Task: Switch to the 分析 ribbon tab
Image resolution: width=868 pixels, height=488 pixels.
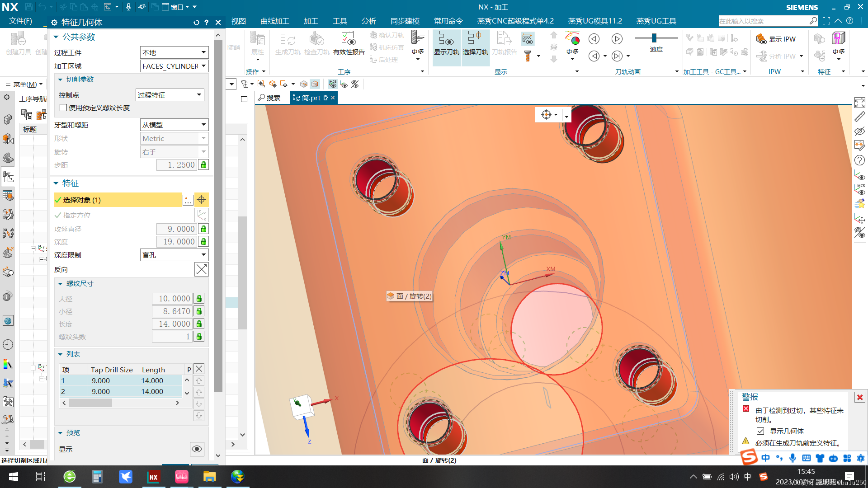Action: point(369,21)
